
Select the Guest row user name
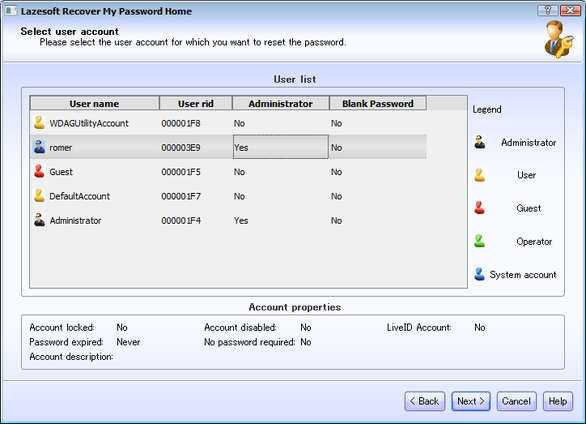61,172
